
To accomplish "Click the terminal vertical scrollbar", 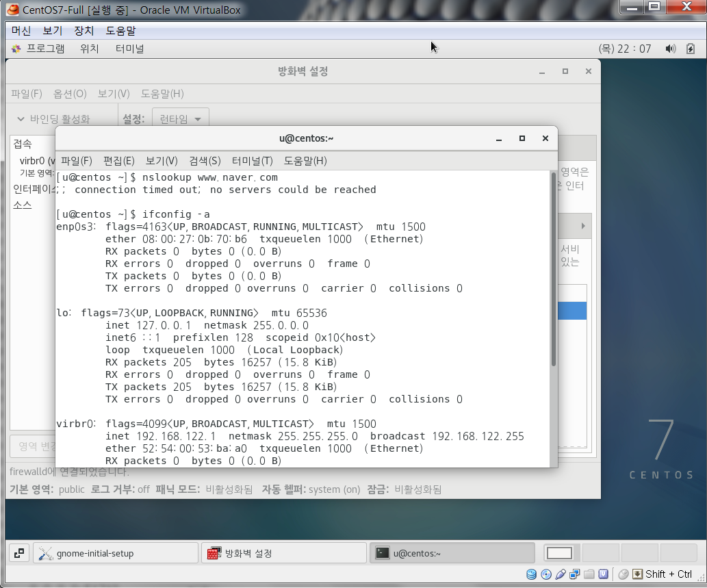I will click(x=554, y=270).
